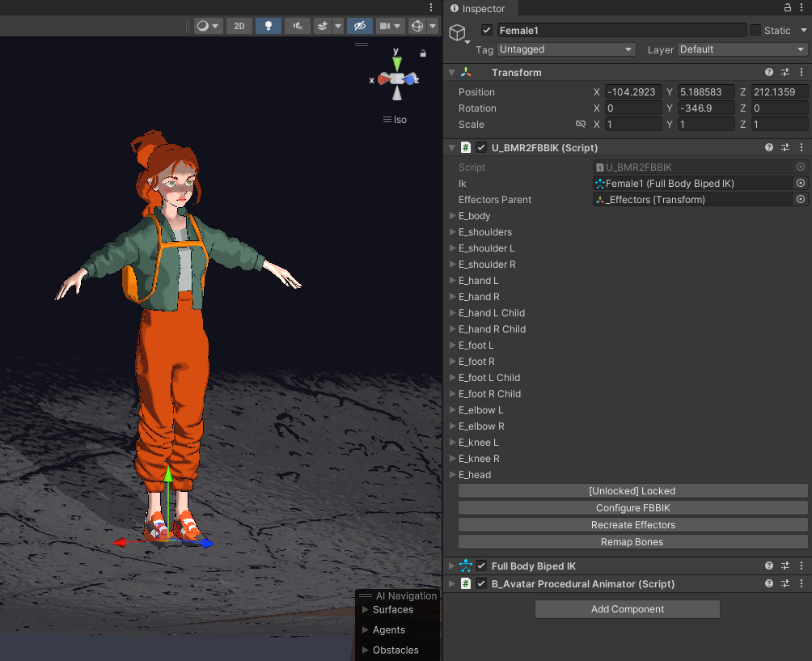Image resolution: width=812 pixels, height=661 pixels.
Task: Toggle scene audio mute icon
Action: 298,26
